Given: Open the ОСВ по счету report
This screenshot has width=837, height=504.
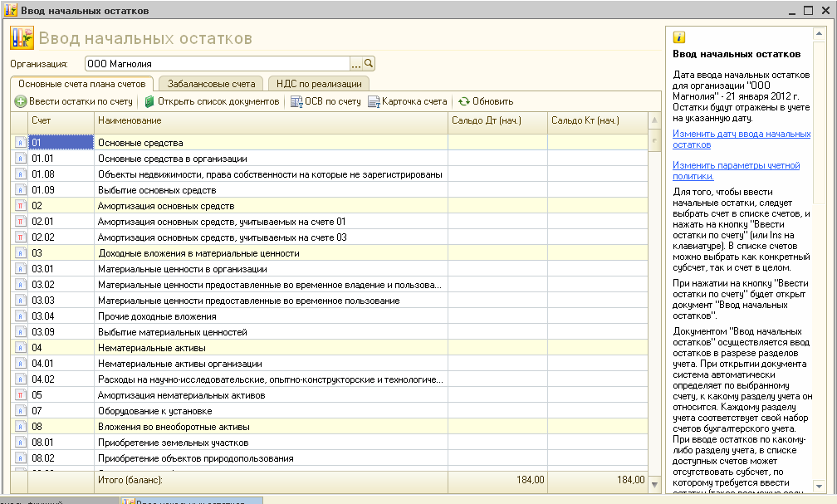Looking at the screenshot, I should coord(325,101).
